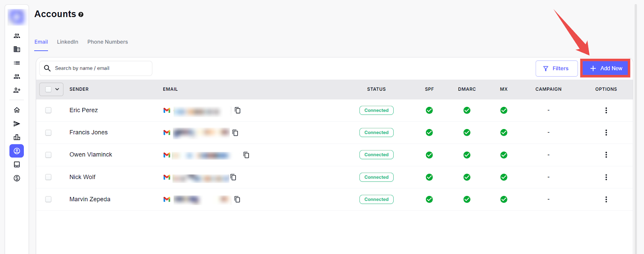Viewport: 644px width, 254px height.
Task: Open the inbox icon in sidebar
Action: tap(17, 164)
